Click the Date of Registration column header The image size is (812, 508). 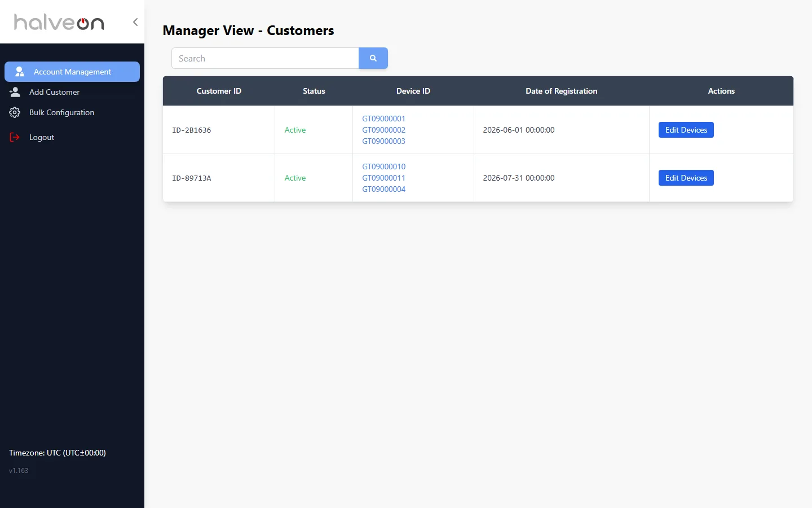pyautogui.click(x=562, y=91)
